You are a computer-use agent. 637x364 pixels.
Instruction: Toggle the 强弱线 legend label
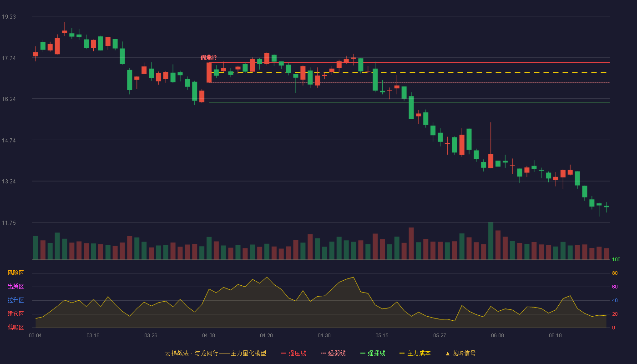click(337, 353)
